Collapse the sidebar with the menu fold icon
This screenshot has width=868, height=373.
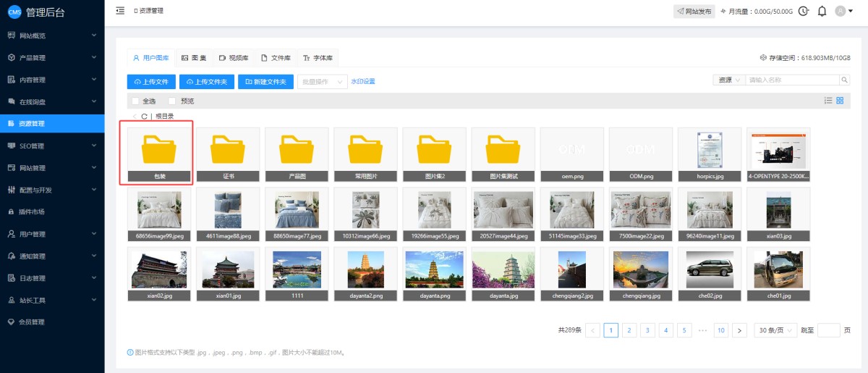point(120,11)
